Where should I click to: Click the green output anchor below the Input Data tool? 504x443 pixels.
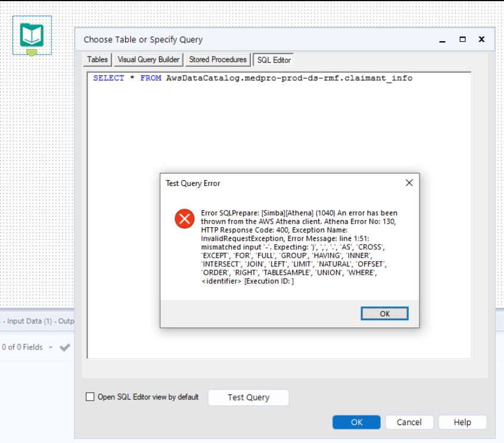32,52
